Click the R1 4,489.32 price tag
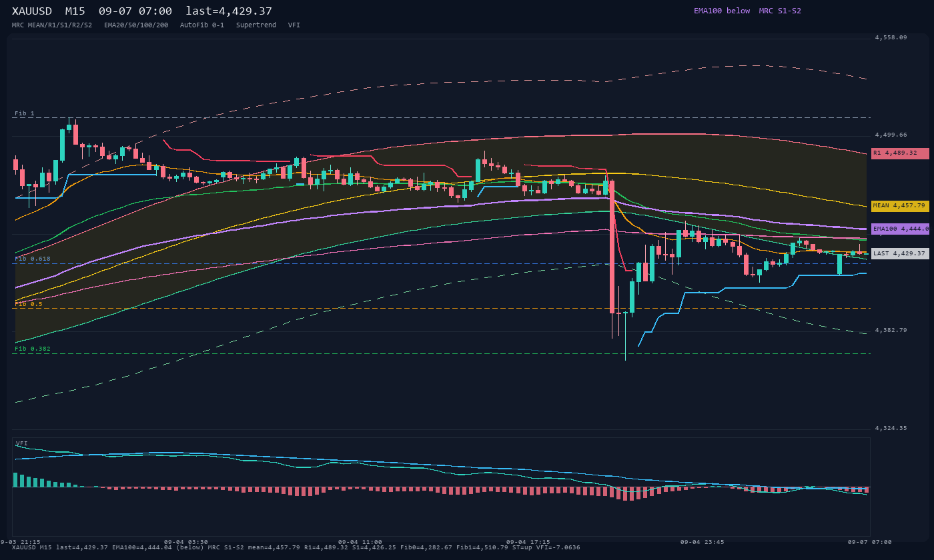 [x=900, y=153]
